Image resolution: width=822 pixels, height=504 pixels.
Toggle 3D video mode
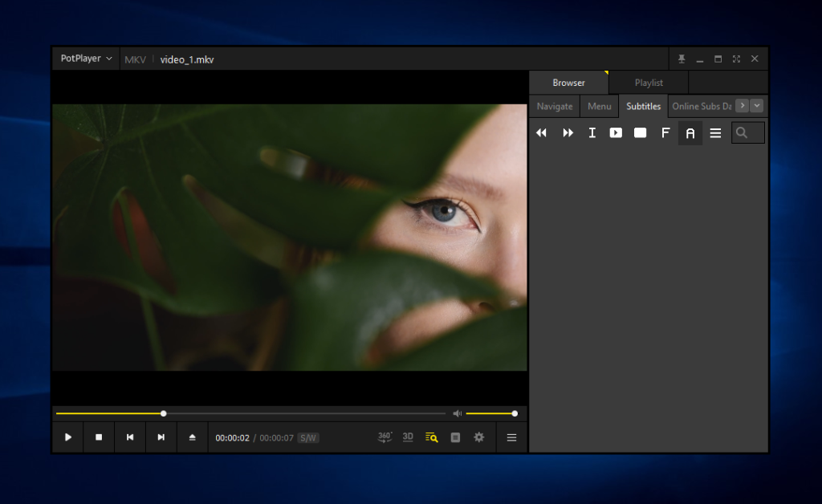coord(408,437)
